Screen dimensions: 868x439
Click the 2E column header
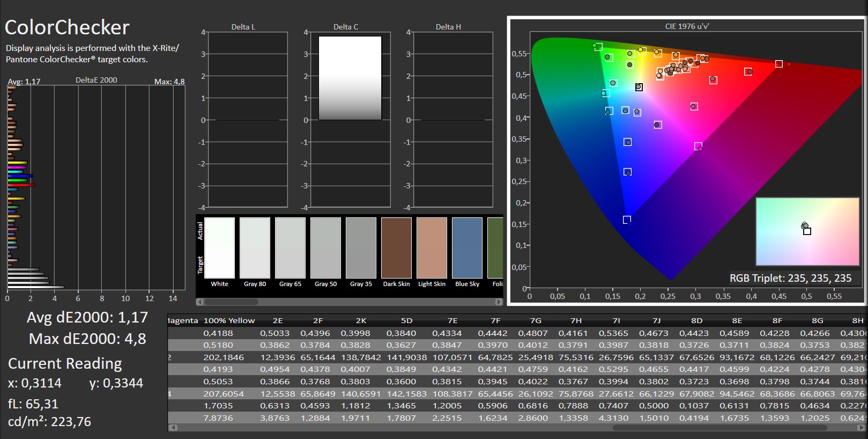[277, 320]
